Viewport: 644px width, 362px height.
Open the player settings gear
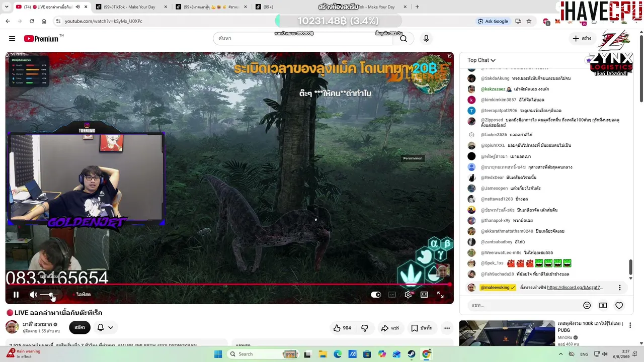coord(408,295)
